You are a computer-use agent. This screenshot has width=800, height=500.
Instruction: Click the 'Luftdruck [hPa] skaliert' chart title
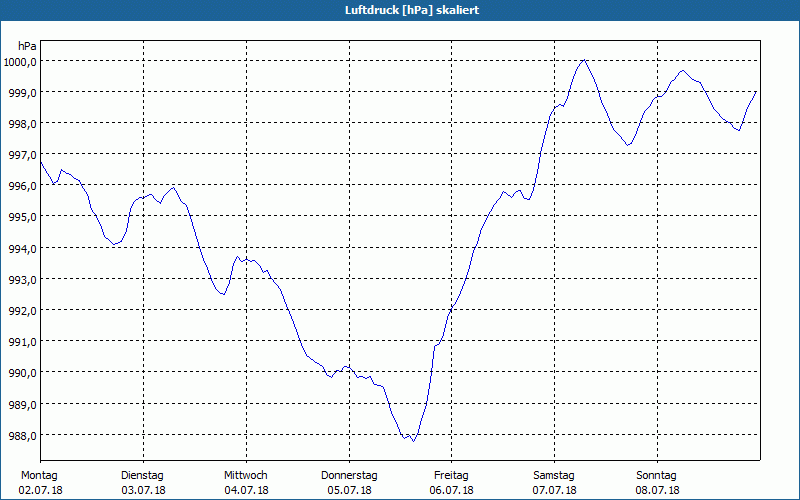click(x=412, y=10)
